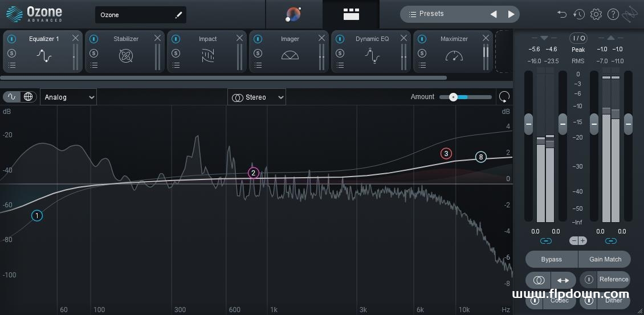This screenshot has width=644, height=315.
Task: Expand the Stereo channel mode dropdown
Action: point(256,97)
